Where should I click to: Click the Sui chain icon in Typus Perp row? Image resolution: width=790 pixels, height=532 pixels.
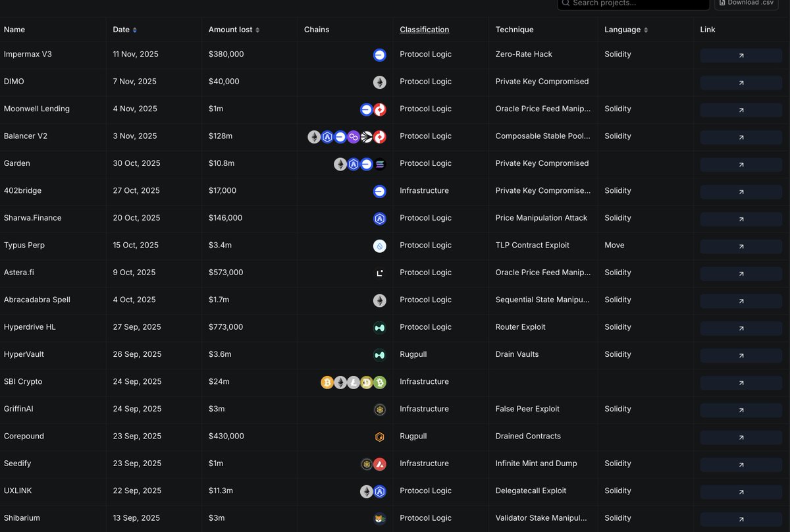pyautogui.click(x=380, y=246)
